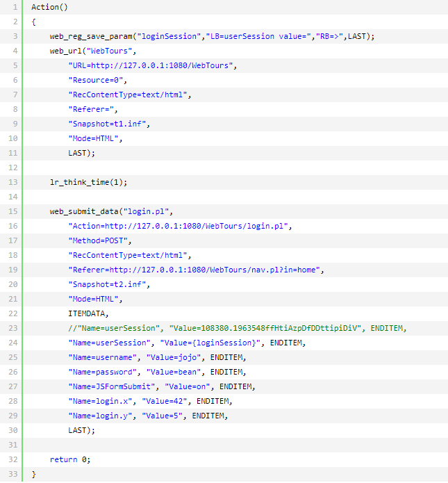
Task: Click the "RB=>" boundary string
Action: click(x=329, y=36)
